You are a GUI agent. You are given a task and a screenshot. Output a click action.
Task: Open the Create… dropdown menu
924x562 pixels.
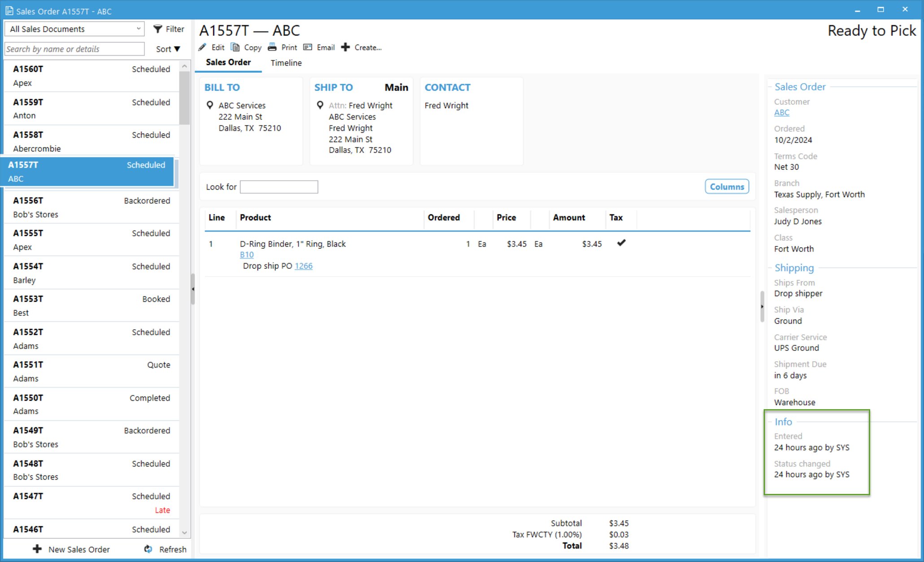point(362,47)
